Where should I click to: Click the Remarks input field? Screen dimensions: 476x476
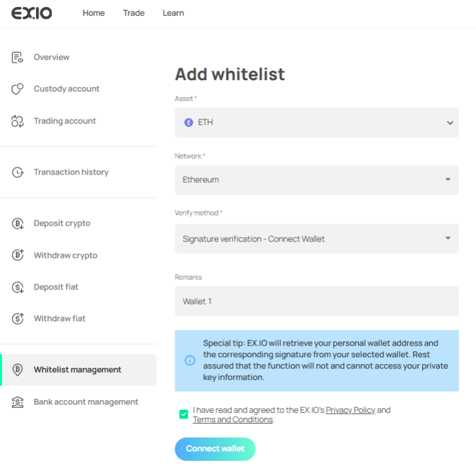tap(316, 302)
